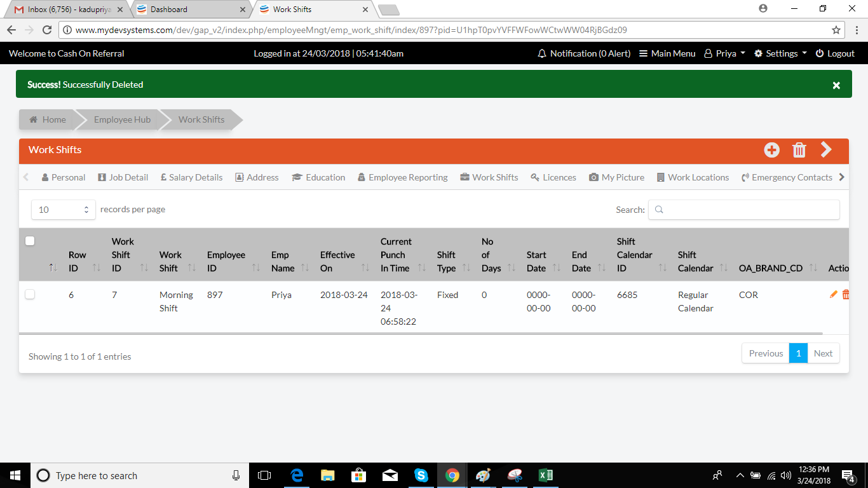The image size is (868, 488).
Task: Close the Successfully Deleted alert
Action: click(836, 85)
